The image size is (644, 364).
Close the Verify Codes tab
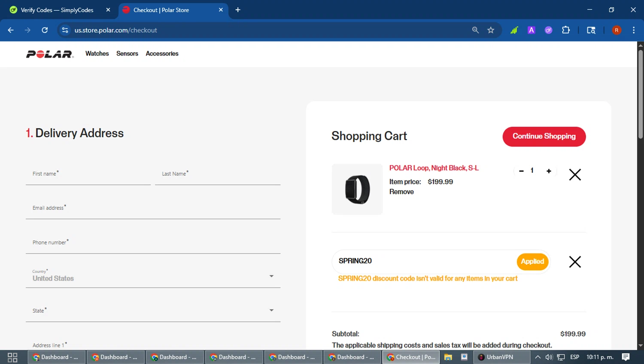tap(108, 10)
